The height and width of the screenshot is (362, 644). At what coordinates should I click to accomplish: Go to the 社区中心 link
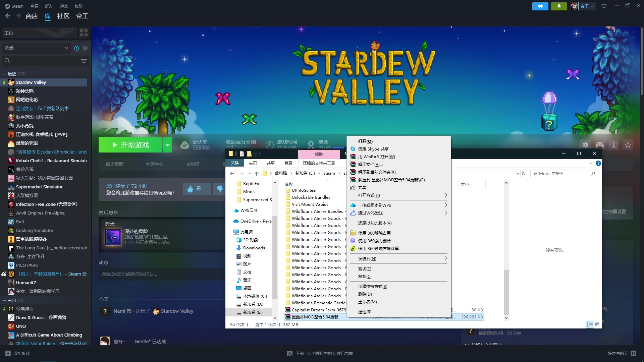(155, 164)
